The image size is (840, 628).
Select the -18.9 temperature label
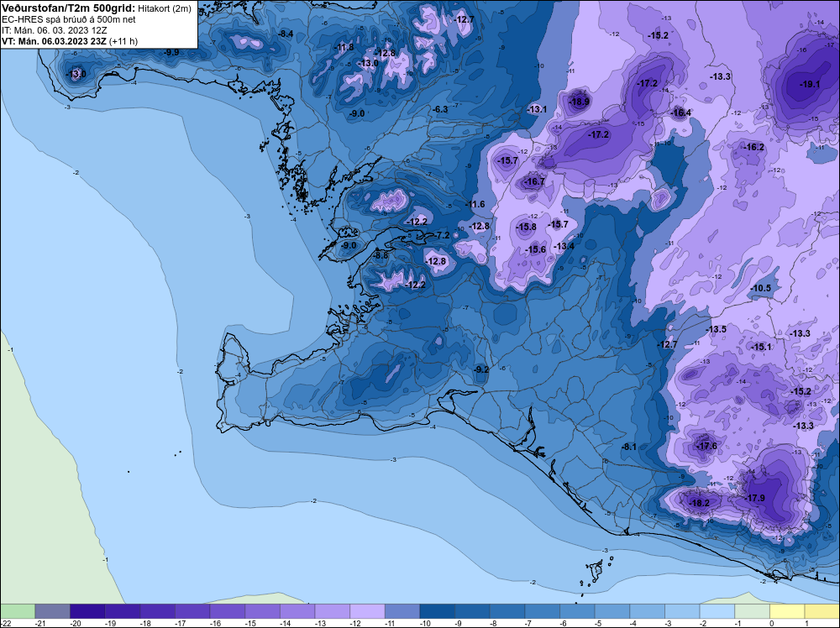pos(579,102)
